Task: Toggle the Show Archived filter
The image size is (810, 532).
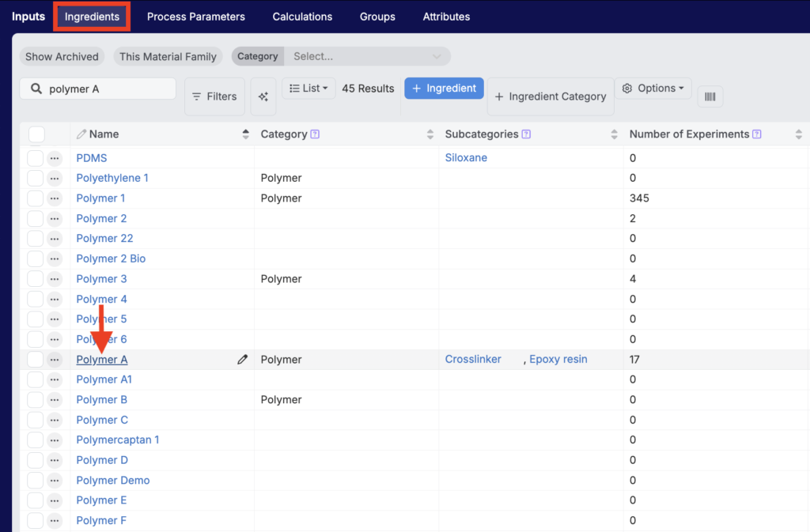Action: [x=62, y=56]
